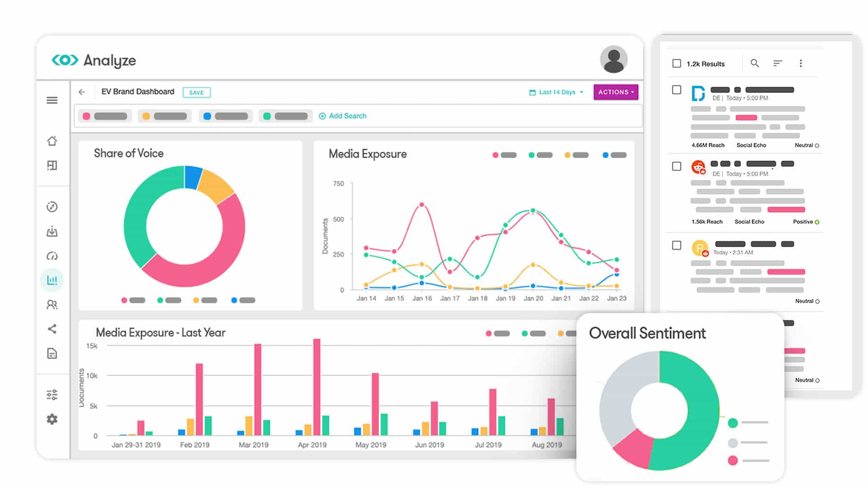Check the first result with 4.66M Reach
This screenshot has width=868, height=488.
(677, 90)
